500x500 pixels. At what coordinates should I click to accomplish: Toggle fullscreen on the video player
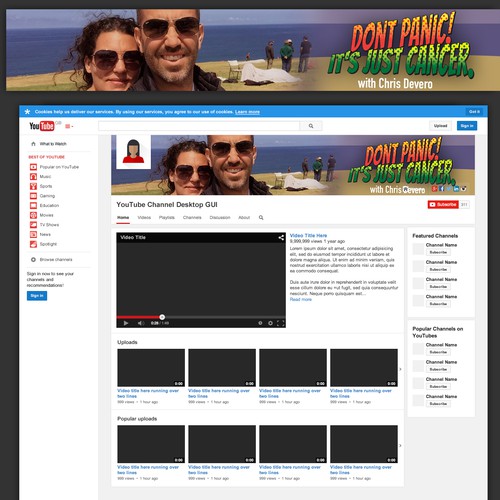(x=281, y=323)
